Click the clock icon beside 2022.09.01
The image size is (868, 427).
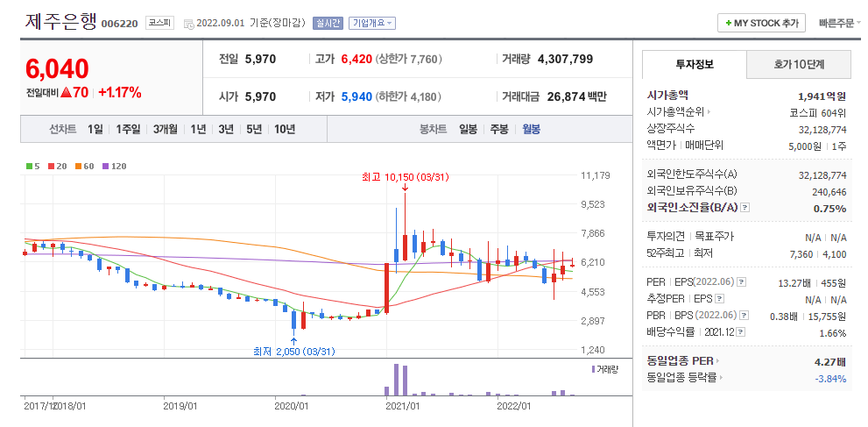(189, 24)
